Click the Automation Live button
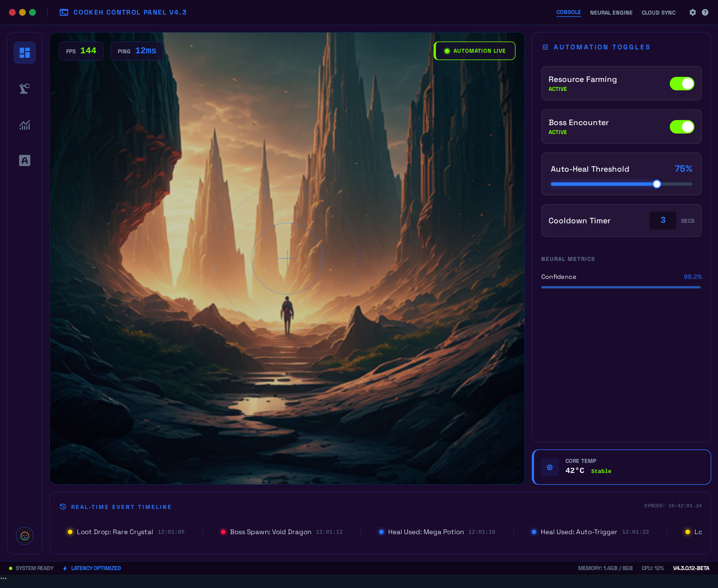718x588 pixels. [x=475, y=51]
